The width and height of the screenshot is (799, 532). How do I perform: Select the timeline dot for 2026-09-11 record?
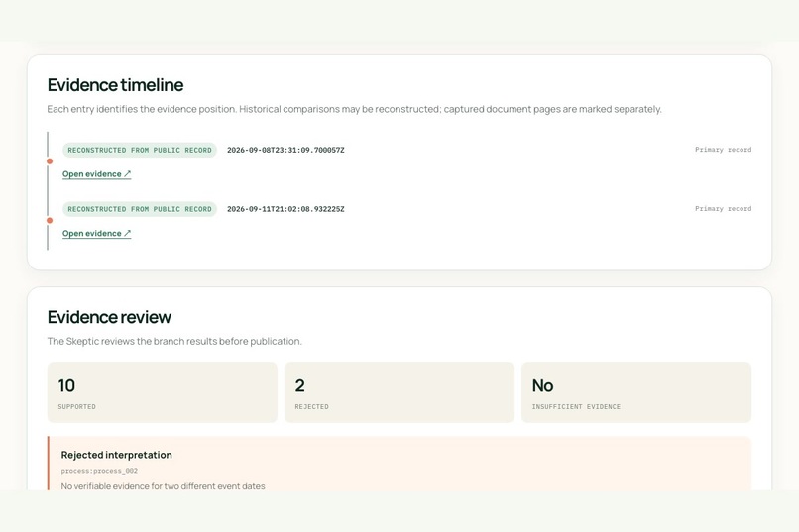pyautogui.click(x=50, y=221)
